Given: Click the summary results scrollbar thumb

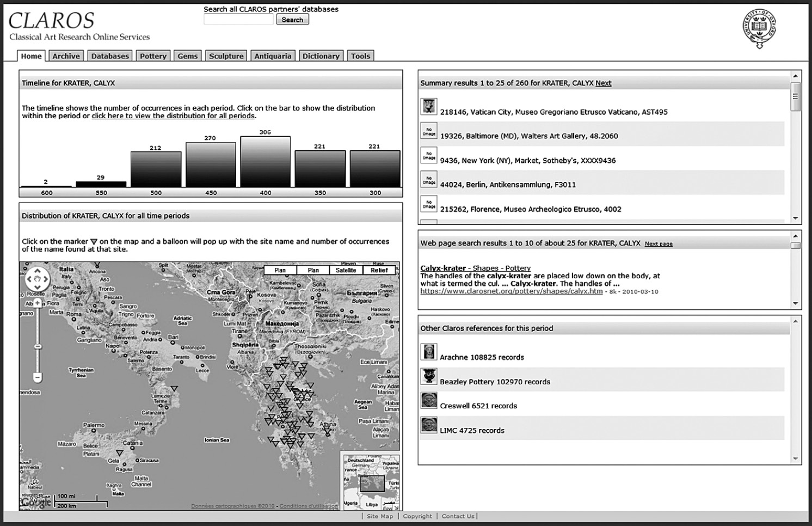Looking at the screenshot, I should [x=796, y=97].
